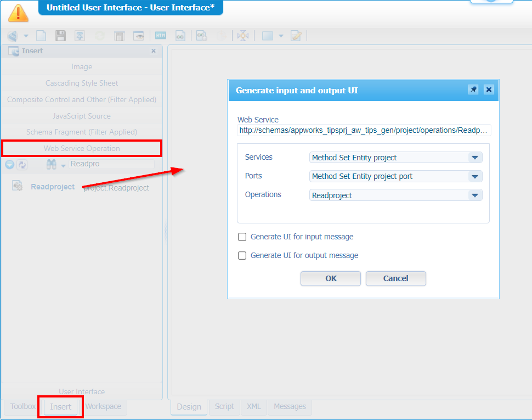This screenshot has width=532, height=420.
Task: Open the Workspace tab
Action: point(103,407)
